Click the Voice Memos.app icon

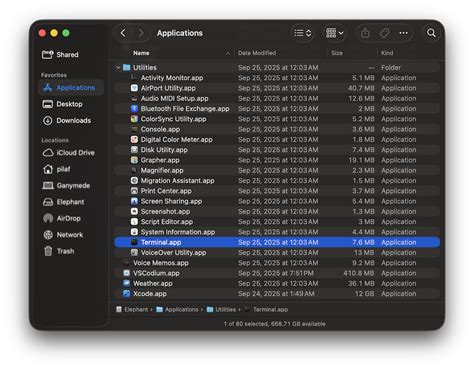(x=126, y=263)
